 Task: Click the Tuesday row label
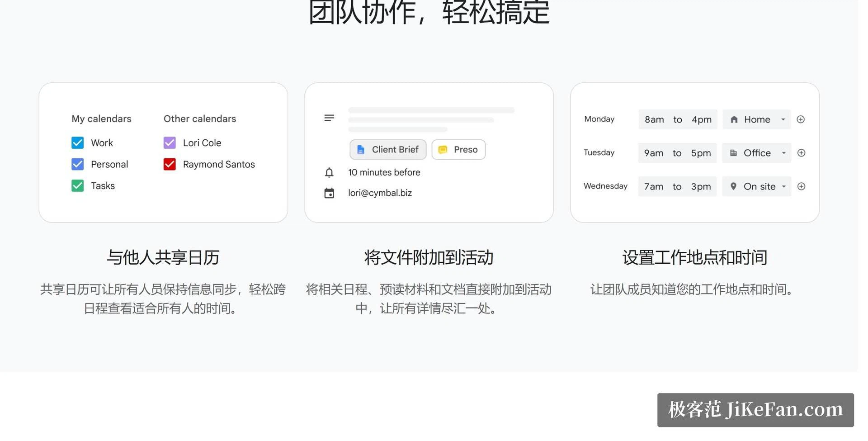click(599, 152)
